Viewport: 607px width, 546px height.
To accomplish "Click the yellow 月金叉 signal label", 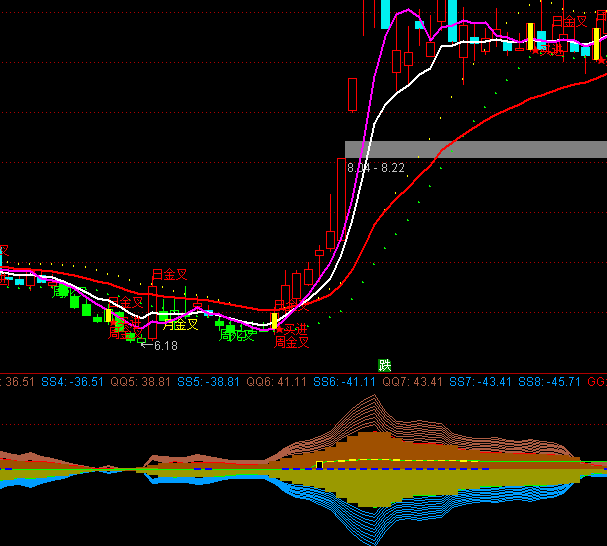I will (180, 324).
